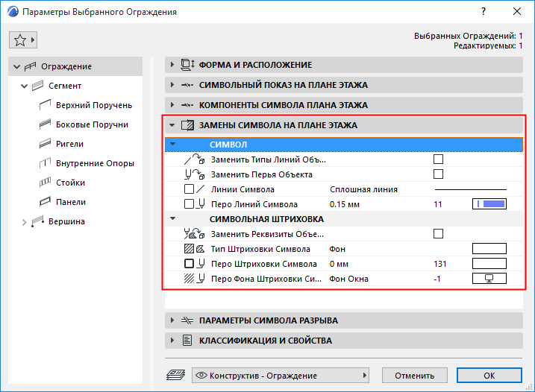Close the railing settings dialog
The width and height of the screenshot is (535, 392).
(517, 12)
